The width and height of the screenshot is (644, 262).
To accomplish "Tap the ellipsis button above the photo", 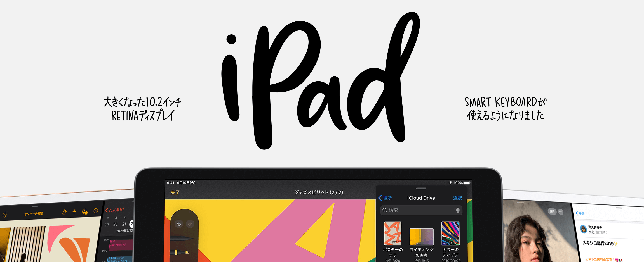I will click(x=561, y=212).
